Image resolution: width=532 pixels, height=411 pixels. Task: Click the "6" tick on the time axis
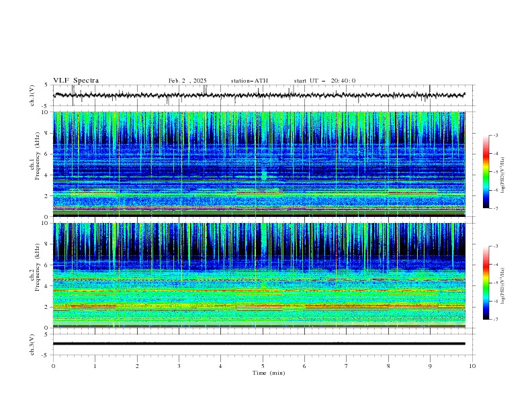pyautogui.click(x=304, y=366)
